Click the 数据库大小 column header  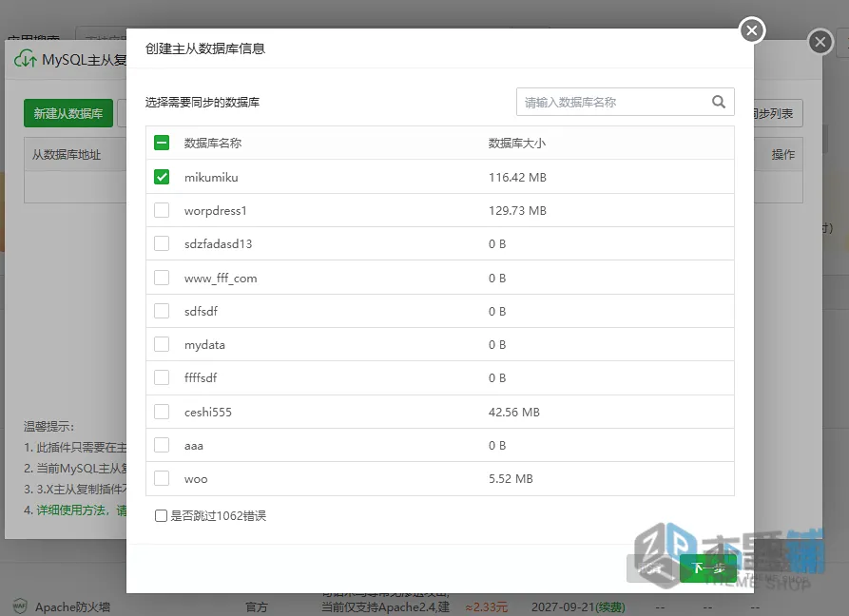click(x=517, y=143)
